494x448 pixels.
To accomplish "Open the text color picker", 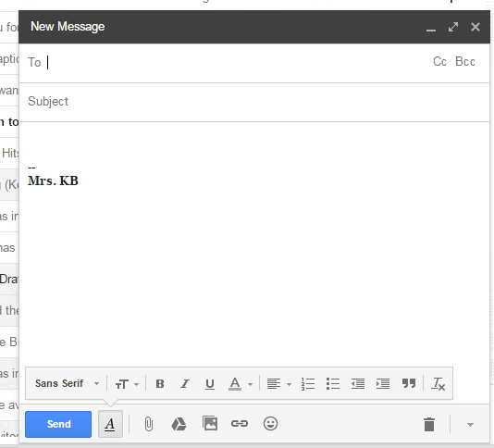I will [241, 384].
